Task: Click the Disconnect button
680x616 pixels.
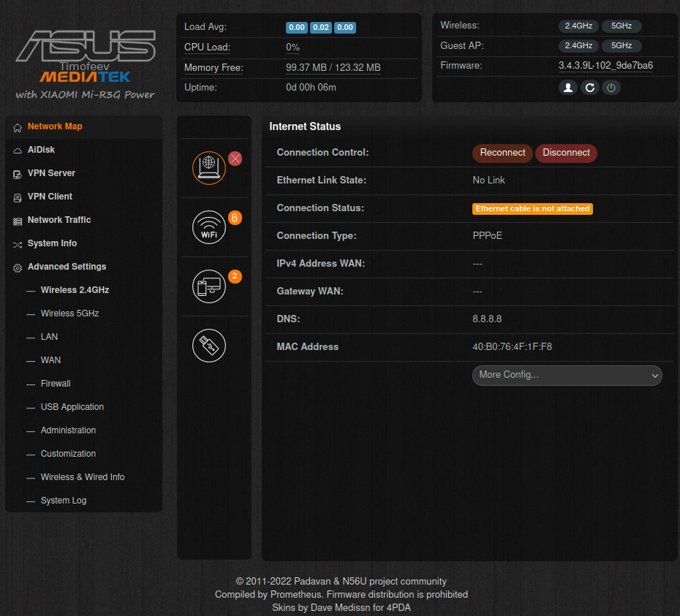Action: [566, 153]
